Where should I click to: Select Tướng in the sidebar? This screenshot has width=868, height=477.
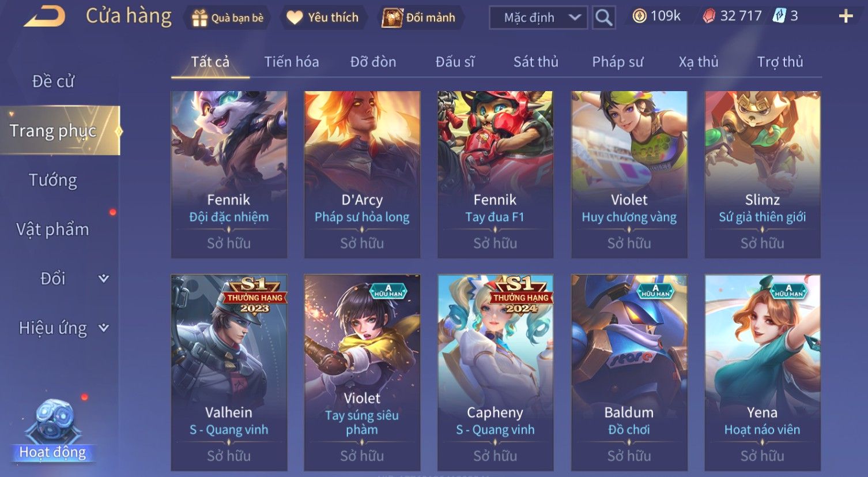53,181
